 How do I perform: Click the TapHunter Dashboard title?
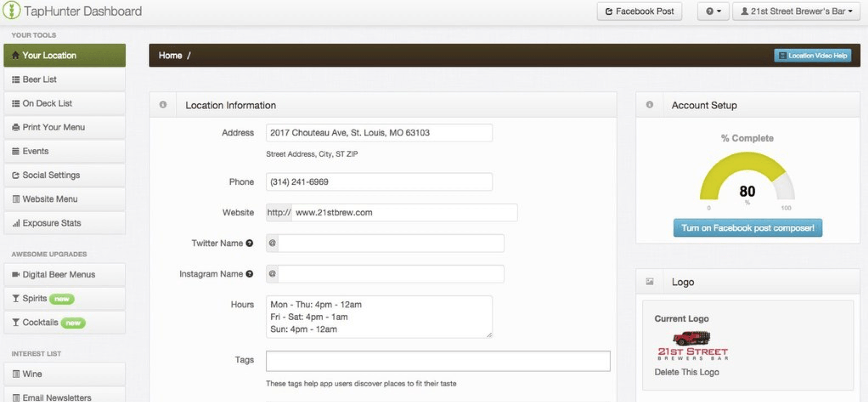pos(83,11)
